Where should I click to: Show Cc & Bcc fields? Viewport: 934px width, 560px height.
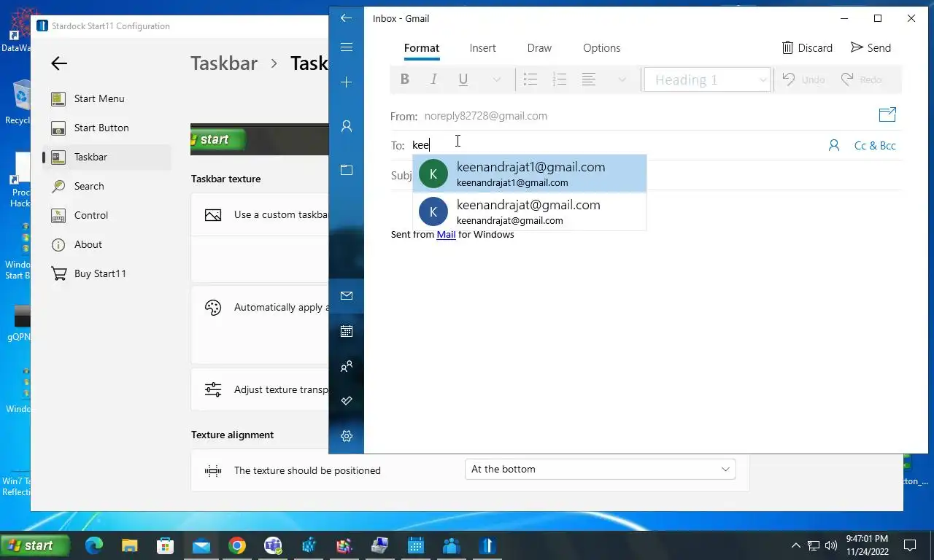tap(875, 145)
